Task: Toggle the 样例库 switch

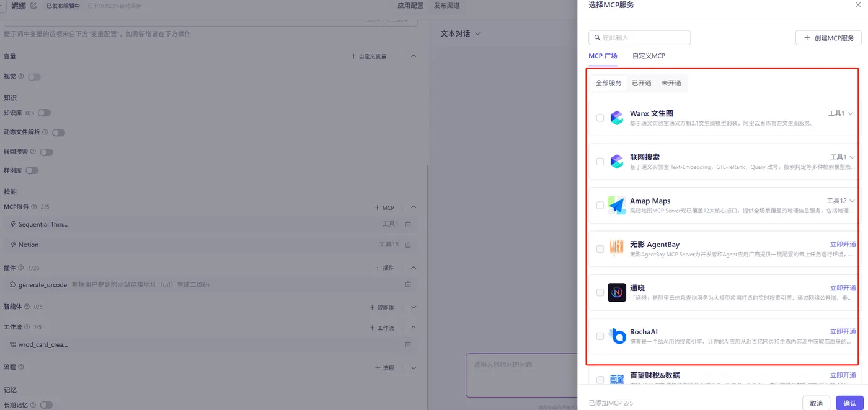Action: [32, 170]
